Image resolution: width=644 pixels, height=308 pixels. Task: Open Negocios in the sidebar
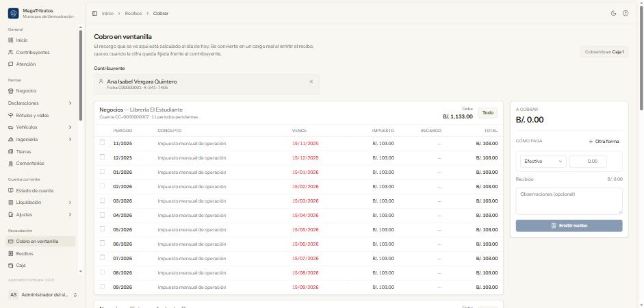[x=40, y=91]
